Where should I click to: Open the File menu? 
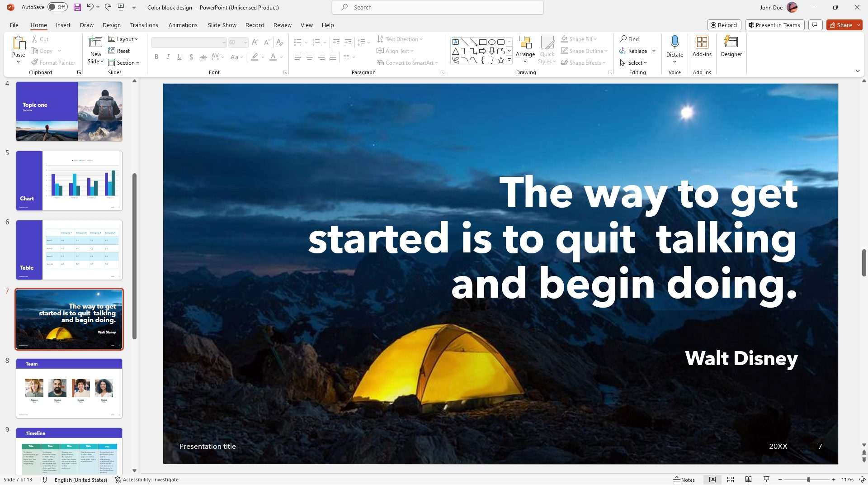[14, 25]
